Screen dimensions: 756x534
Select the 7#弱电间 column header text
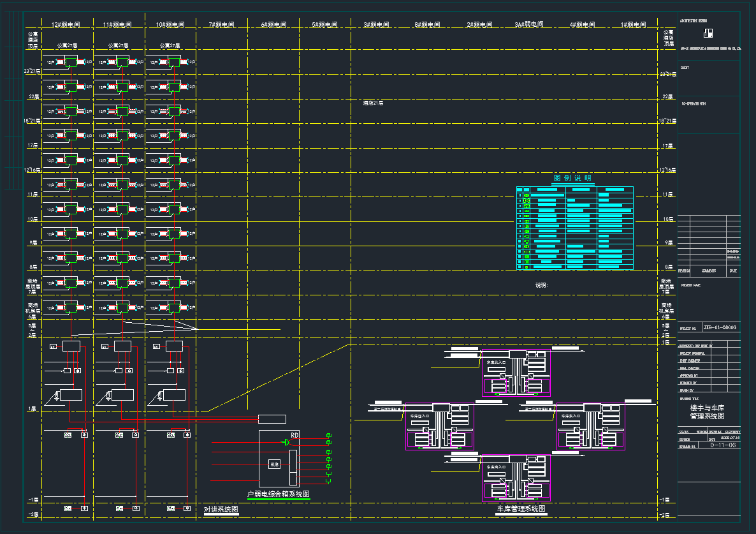coord(221,25)
